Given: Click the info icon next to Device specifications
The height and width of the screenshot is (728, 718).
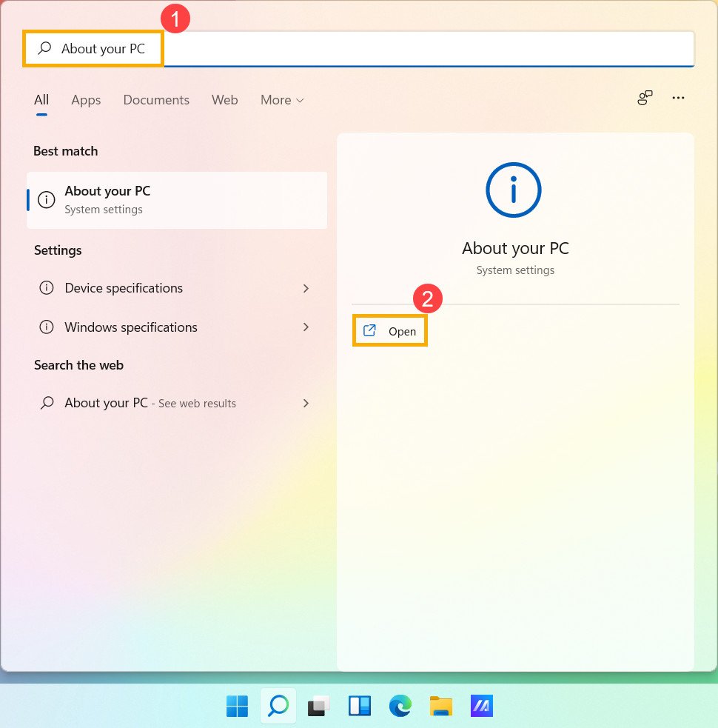Looking at the screenshot, I should pos(47,288).
